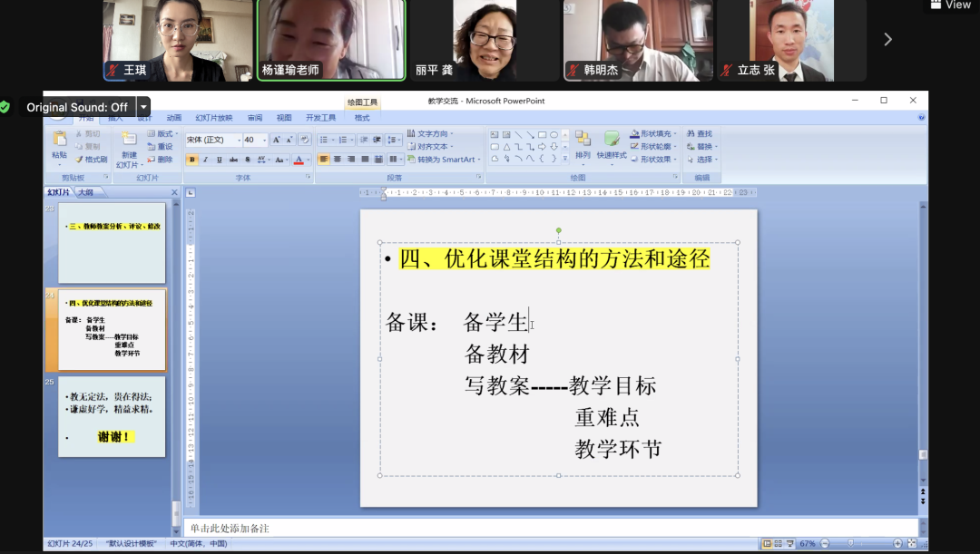Viewport: 980px width, 554px height.
Task: Open font color red A swatch
Action: [299, 160]
